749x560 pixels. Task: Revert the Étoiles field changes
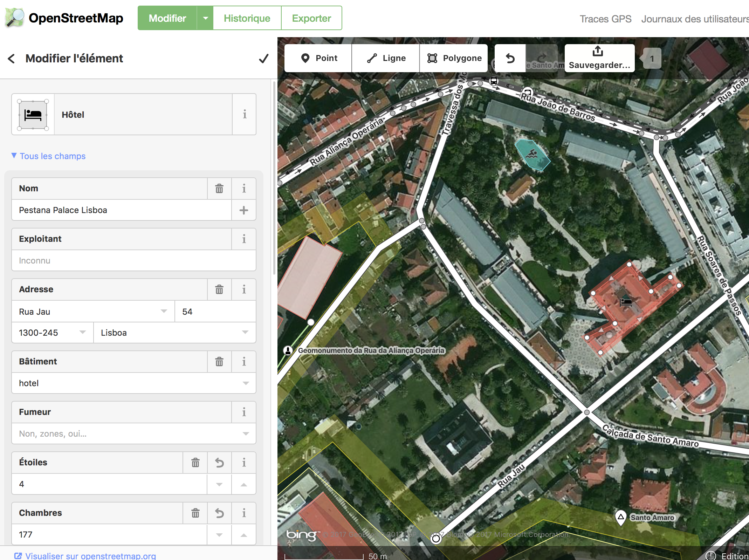point(219,463)
